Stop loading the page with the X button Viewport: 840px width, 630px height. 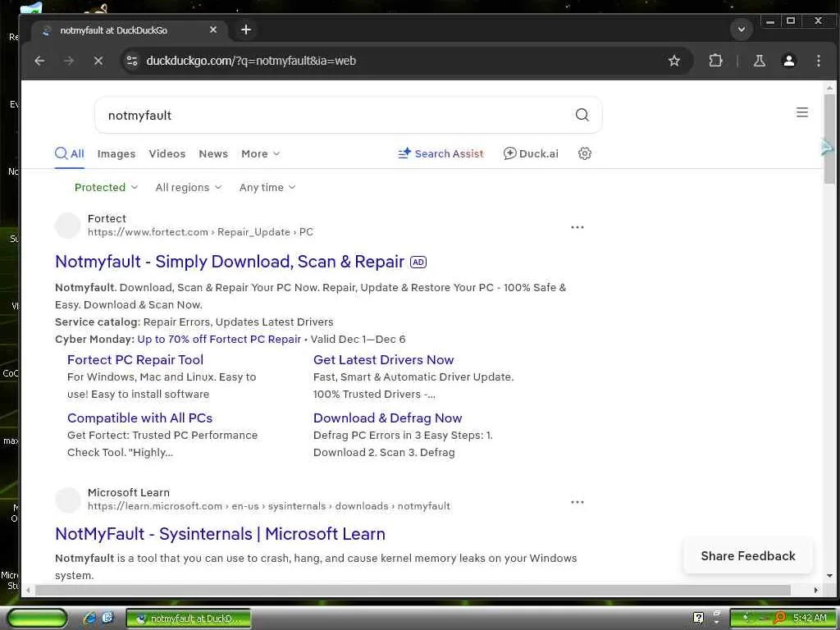point(98,61)
